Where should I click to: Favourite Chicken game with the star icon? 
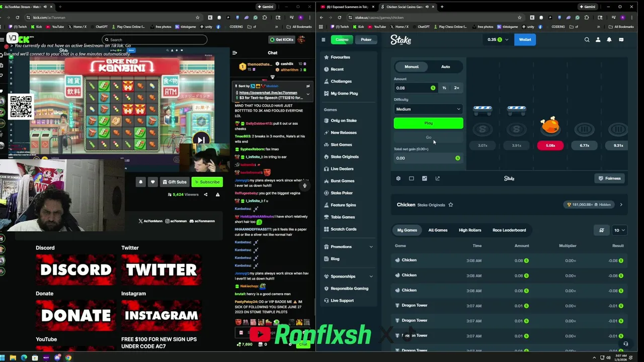coord(451,205)
